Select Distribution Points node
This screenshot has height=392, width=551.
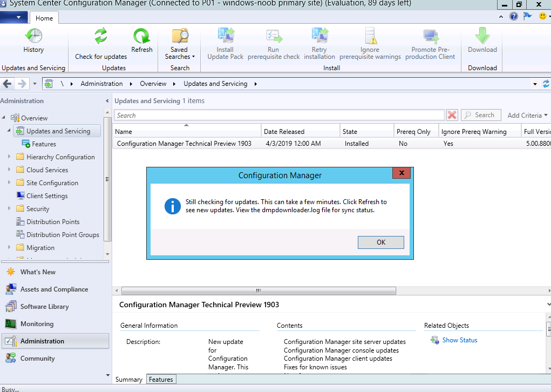coord(53,222)
